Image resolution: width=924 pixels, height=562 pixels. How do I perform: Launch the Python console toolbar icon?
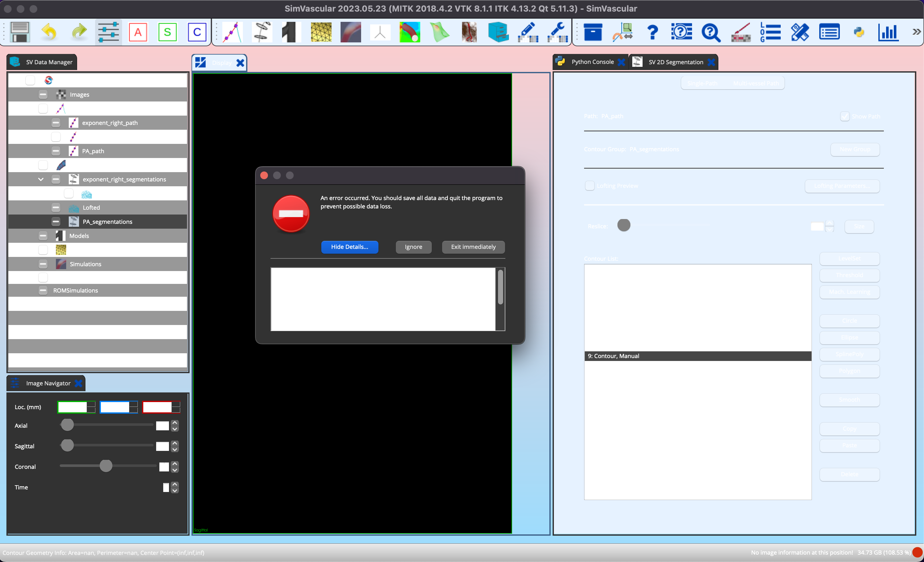point(859,32)
